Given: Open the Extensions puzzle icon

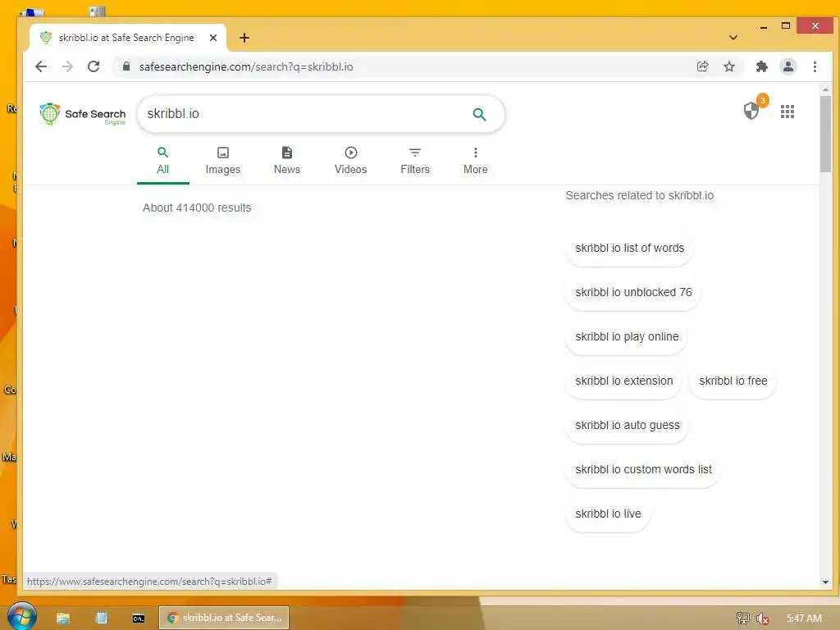Looking at the screenshot, I should click(761, 66).
